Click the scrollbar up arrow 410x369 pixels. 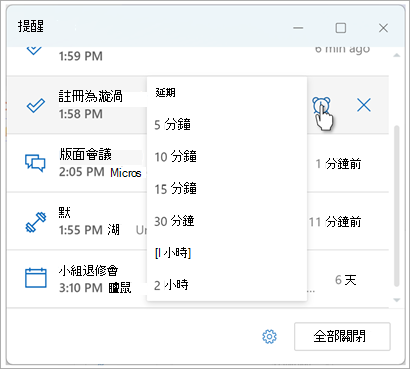396,55
